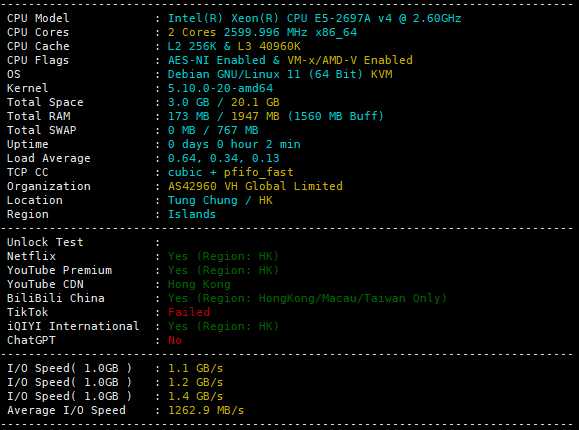Click the CPU Model value Intel Xeon E5-2697A

pyautogui.click(x=315, y=18)
